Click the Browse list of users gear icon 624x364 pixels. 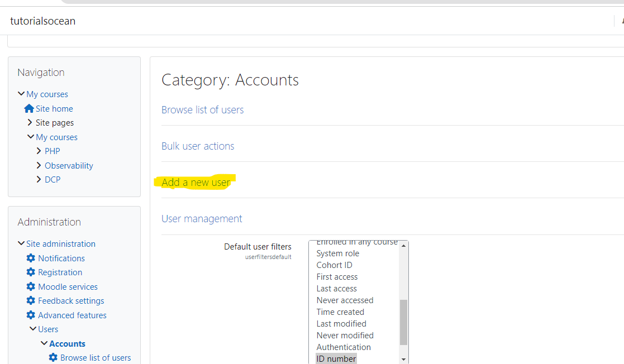(x=53, y=357)
